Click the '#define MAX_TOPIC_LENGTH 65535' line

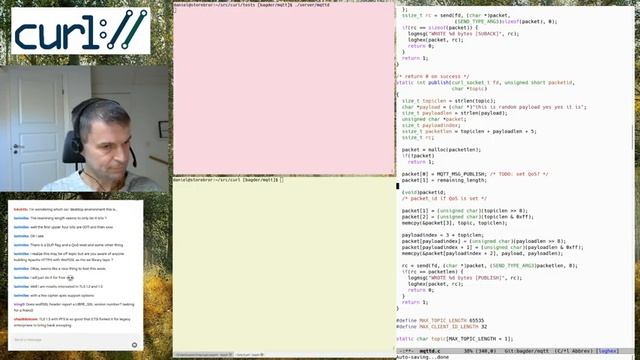(440, 320)
